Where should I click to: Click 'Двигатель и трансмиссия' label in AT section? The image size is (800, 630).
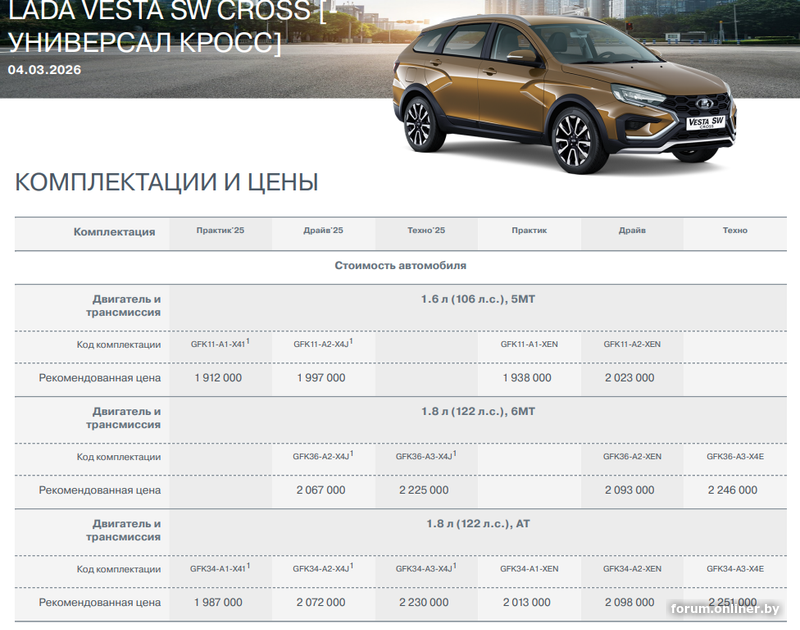(x=123, y=530)
